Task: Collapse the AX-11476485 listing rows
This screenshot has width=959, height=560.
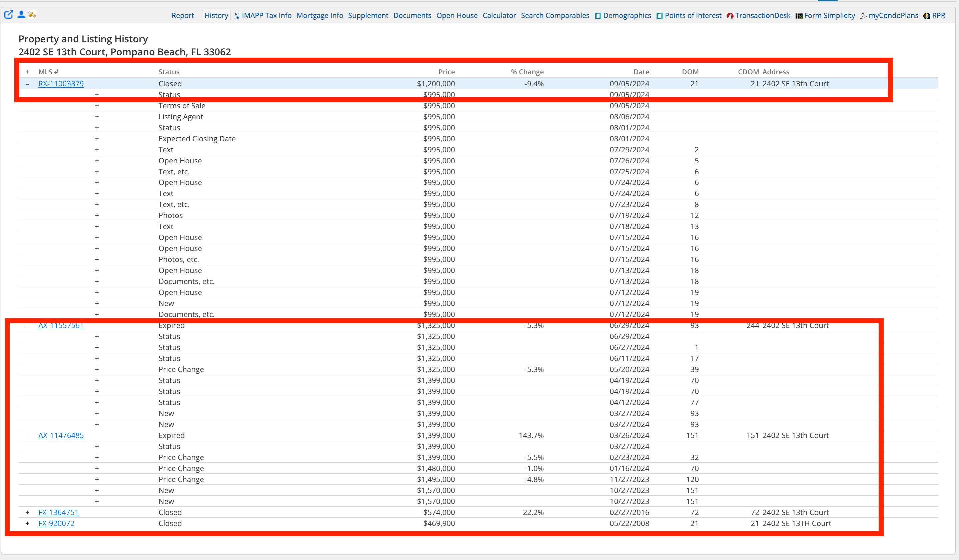Action: click(x=27, y=436)
